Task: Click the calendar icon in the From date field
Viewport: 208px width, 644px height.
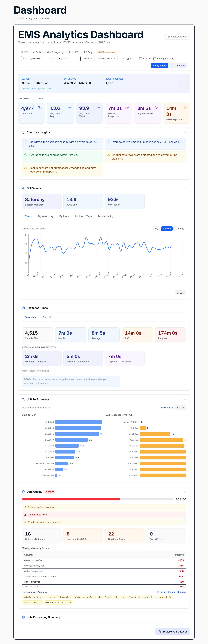Action: [x=51, y=59]
